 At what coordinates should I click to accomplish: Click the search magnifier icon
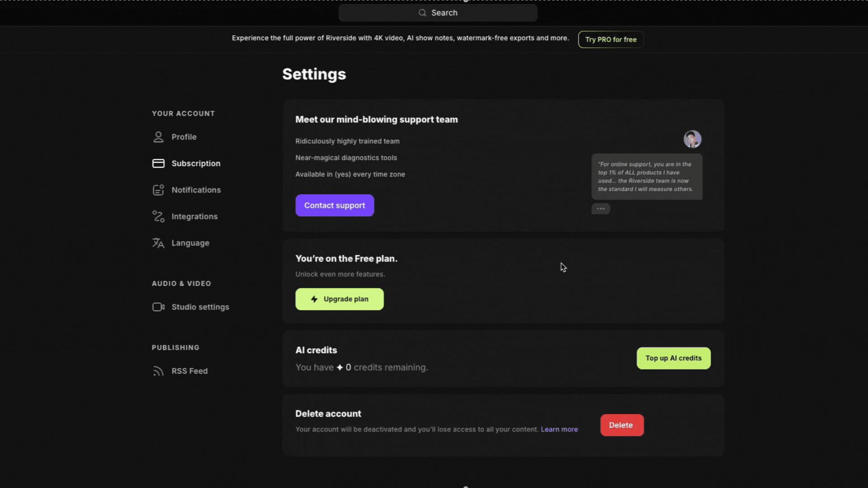click(x=422, y=13)
